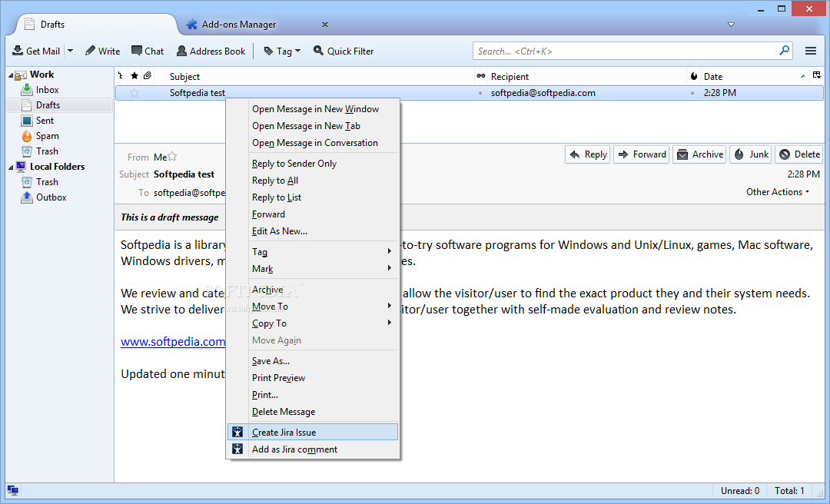Open the Other Actions dropdown
This screenshot has width=830, height=504.
point(778,192)
